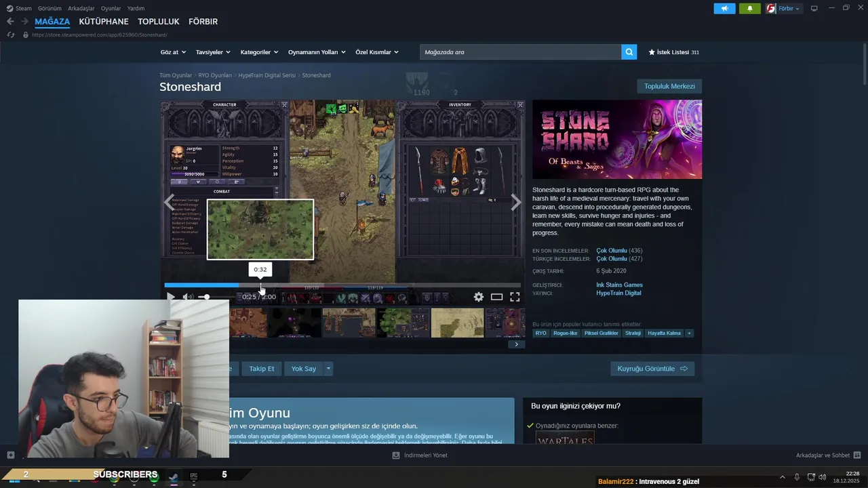Image resolution: width=868 pixels, height=488 pixels.
Task: Open İstek Listesi wishlist link
Action: coord(674,52)
